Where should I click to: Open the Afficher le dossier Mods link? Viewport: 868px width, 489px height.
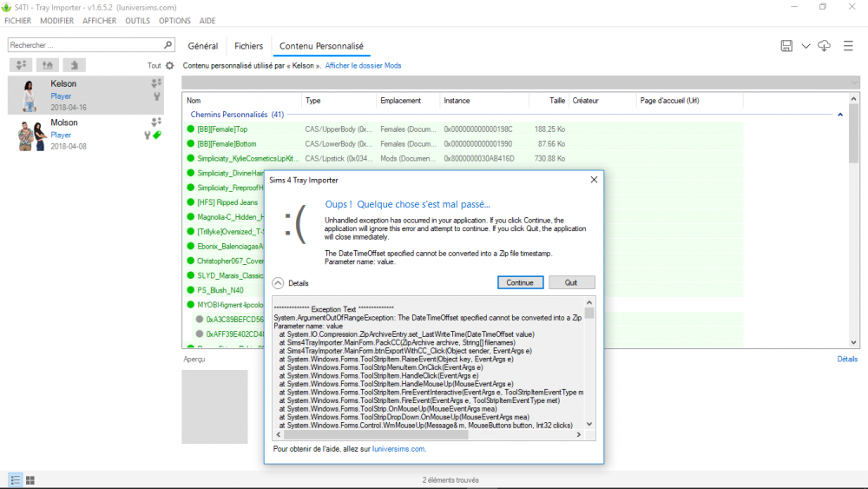363,65
